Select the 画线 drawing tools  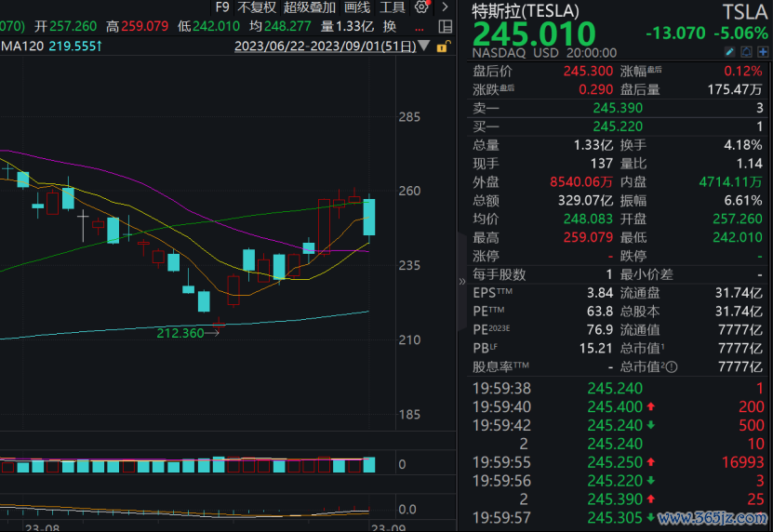click(x=357, y=7)
